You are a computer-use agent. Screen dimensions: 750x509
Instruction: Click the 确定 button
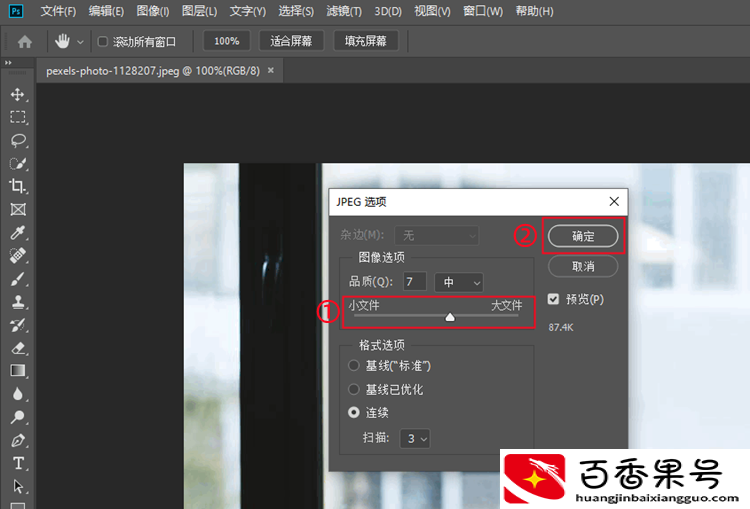(583, 236)
